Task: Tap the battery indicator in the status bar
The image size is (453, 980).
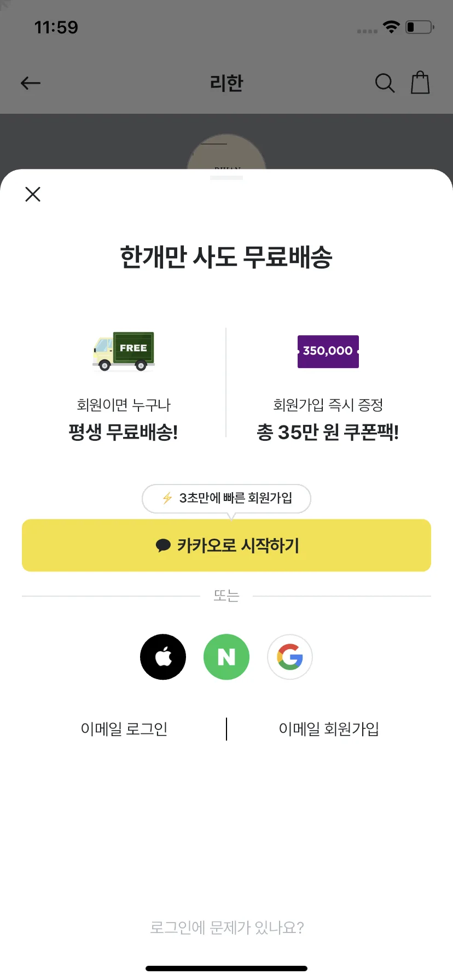Action: [x=420, y=27]
